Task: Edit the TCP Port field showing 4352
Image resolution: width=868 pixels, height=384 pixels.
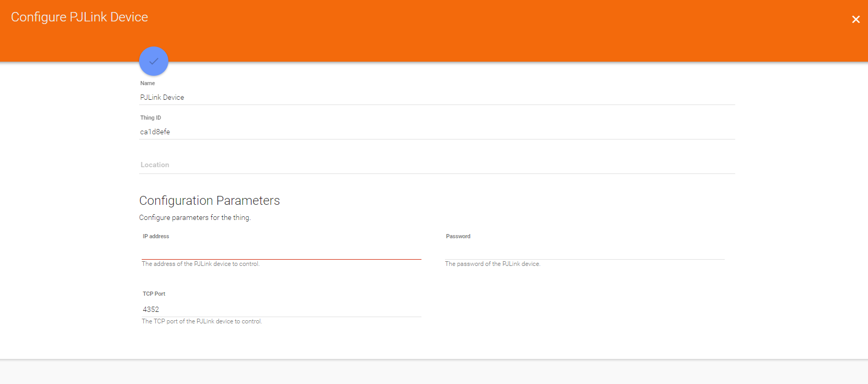Action: pyautogui.click(x=281, y=309)
